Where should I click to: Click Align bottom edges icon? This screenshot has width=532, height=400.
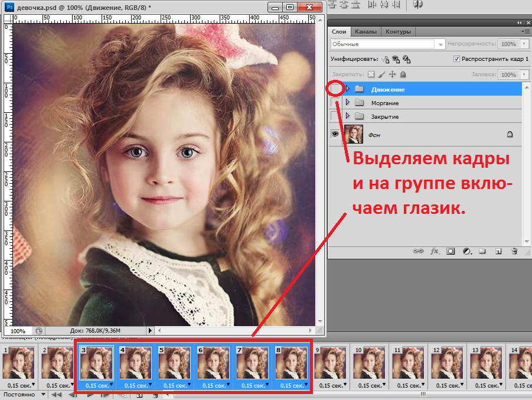(x=356, y=4)
